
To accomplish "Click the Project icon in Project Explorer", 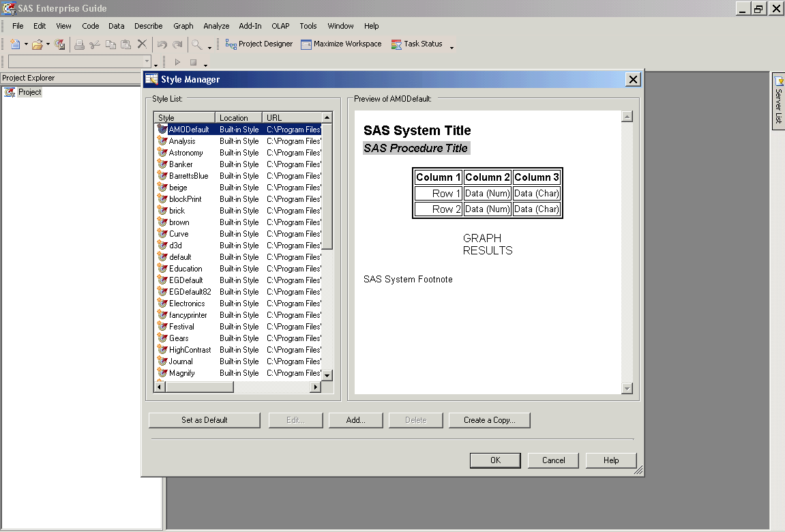I will (x=10, y=92).
